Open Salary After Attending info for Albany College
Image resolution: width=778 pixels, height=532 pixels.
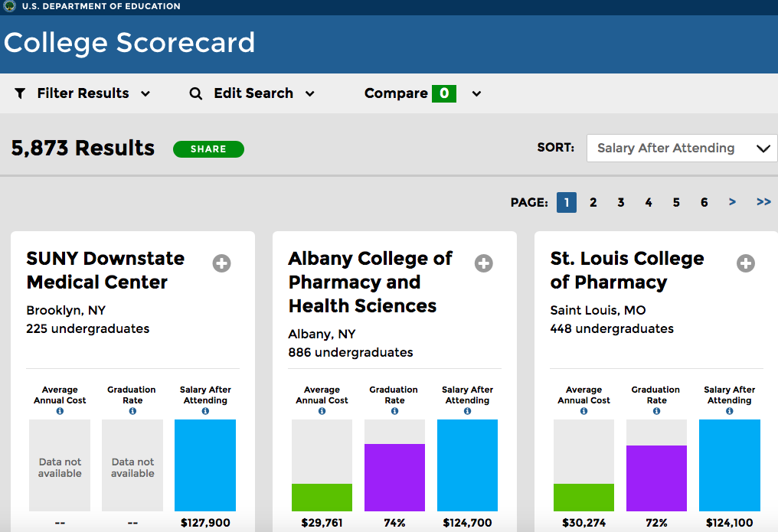tap(467, 411)
